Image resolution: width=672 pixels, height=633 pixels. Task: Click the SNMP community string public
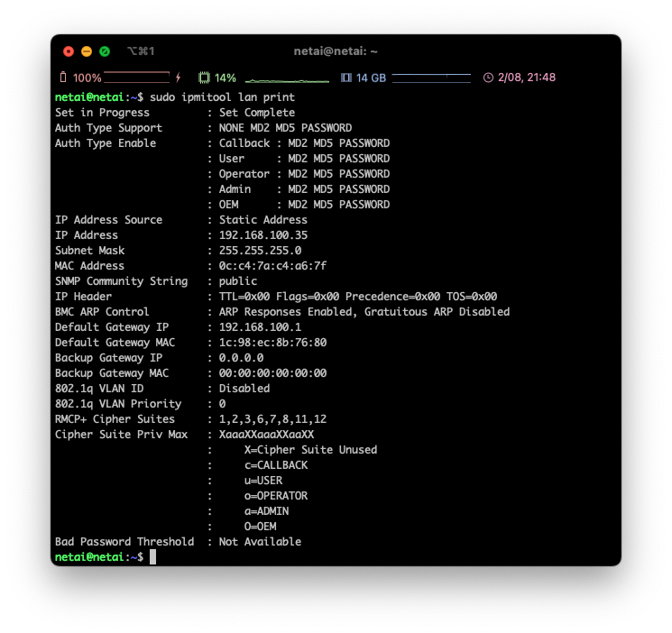pos(238,281)
